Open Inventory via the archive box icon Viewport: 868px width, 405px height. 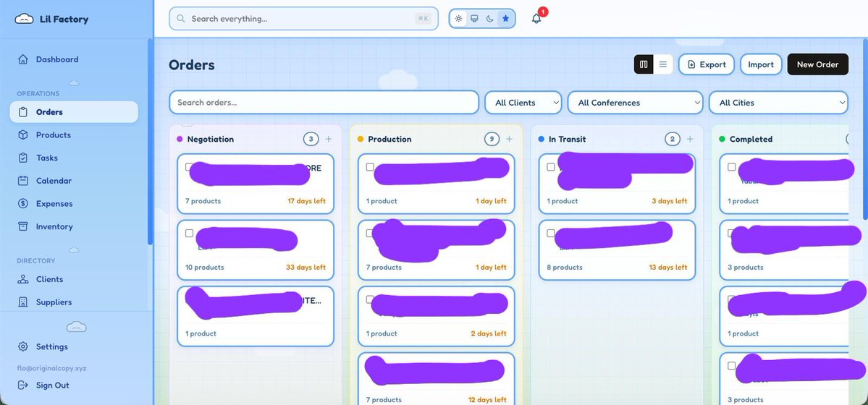tap(22, 226)
